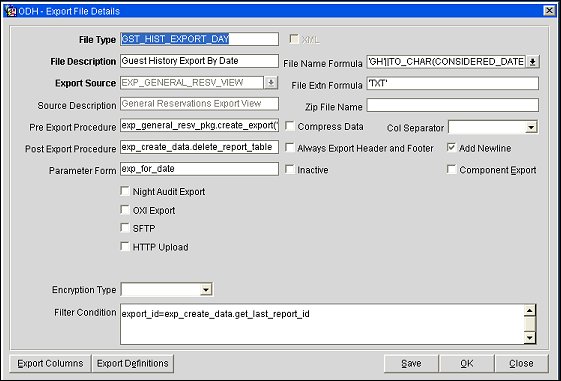
Task: Click into the Zip File Name field
Action: (x=453, y=105)
